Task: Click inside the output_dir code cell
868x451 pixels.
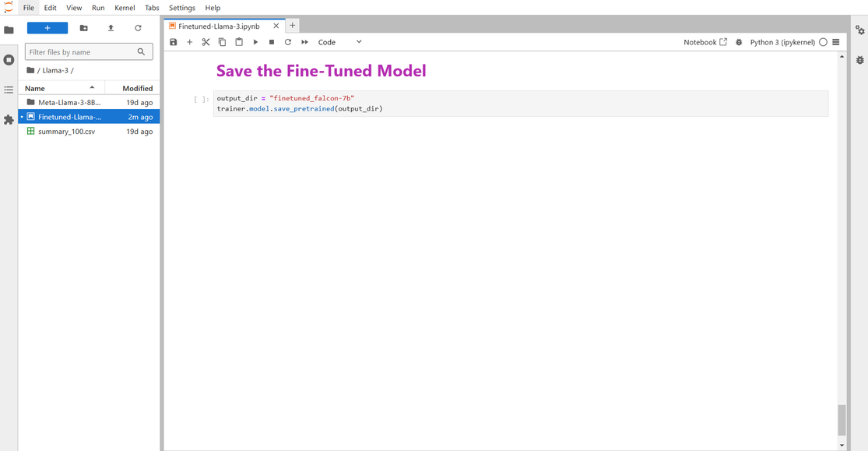Action: pos(521,104)
